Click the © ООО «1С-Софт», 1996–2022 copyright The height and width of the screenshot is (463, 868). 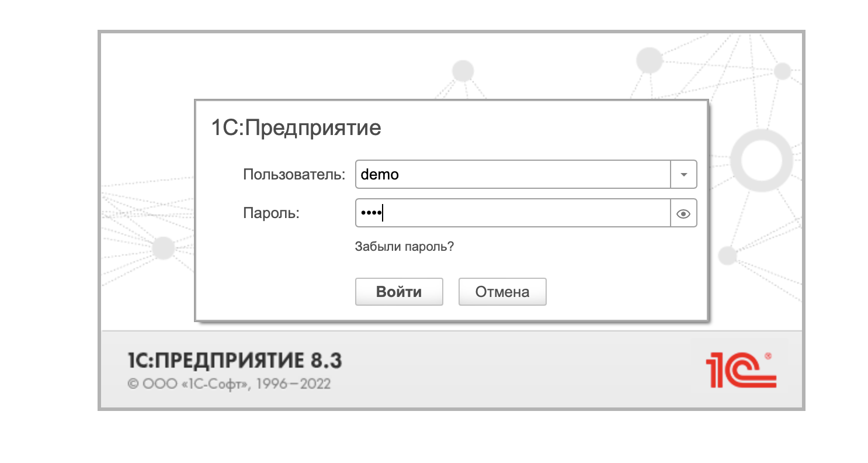pyautogui.click(x=229, y=384)
